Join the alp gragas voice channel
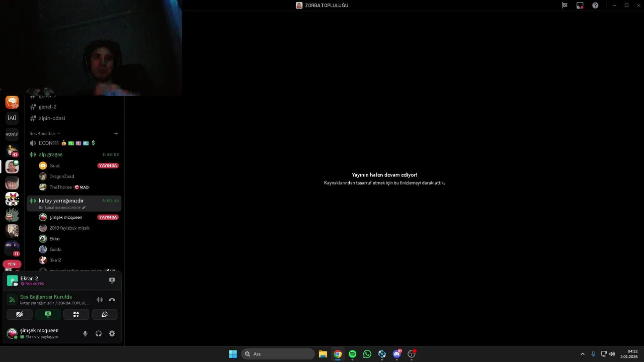This screenshot has width=644, height=362. pyautogui.click(x=74, y=154)
